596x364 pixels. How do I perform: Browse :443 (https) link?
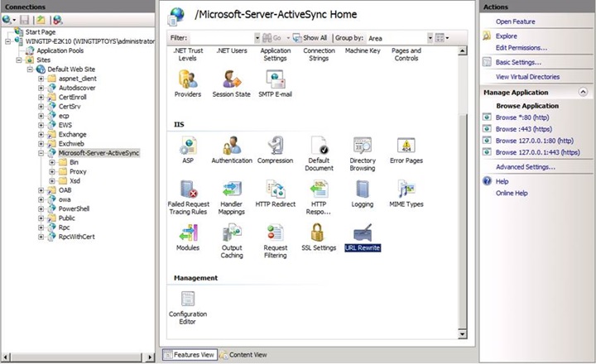(524, 129)
